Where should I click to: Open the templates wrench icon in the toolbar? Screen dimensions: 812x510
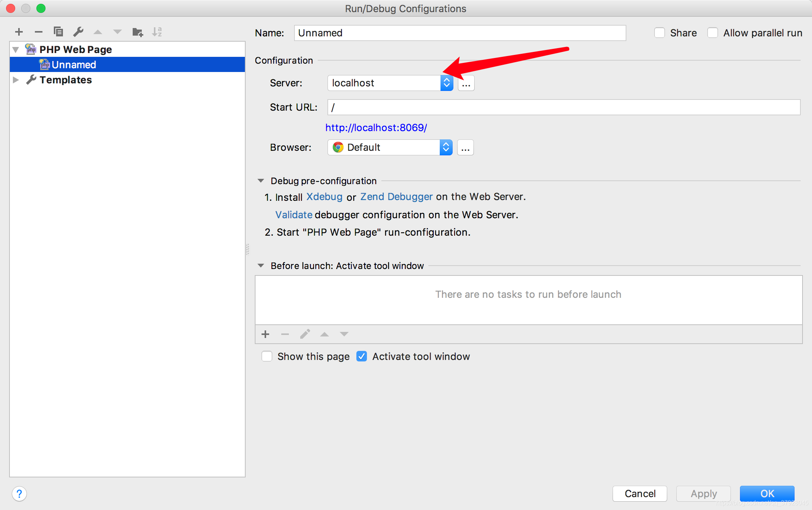78,32
